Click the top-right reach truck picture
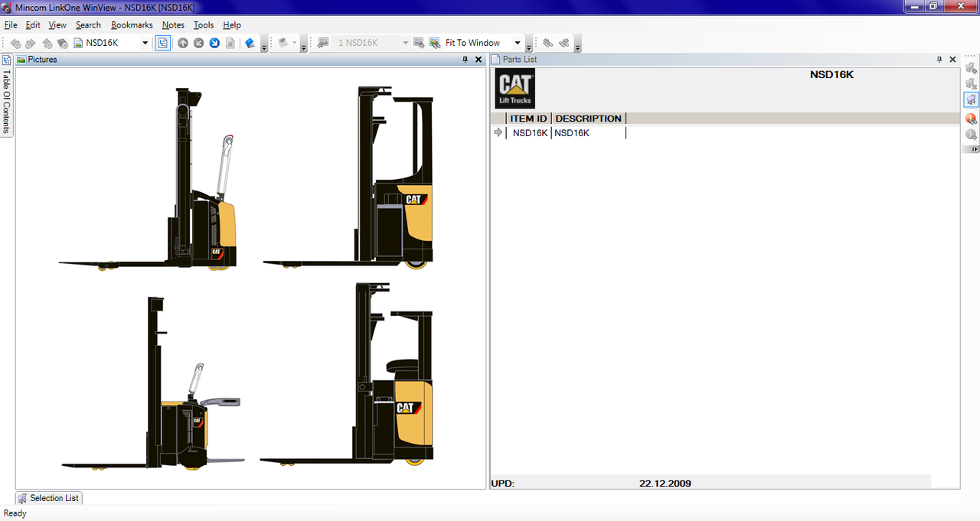Image resolution: width=980 pixels, height=521 pixels. tap(349, 178)
